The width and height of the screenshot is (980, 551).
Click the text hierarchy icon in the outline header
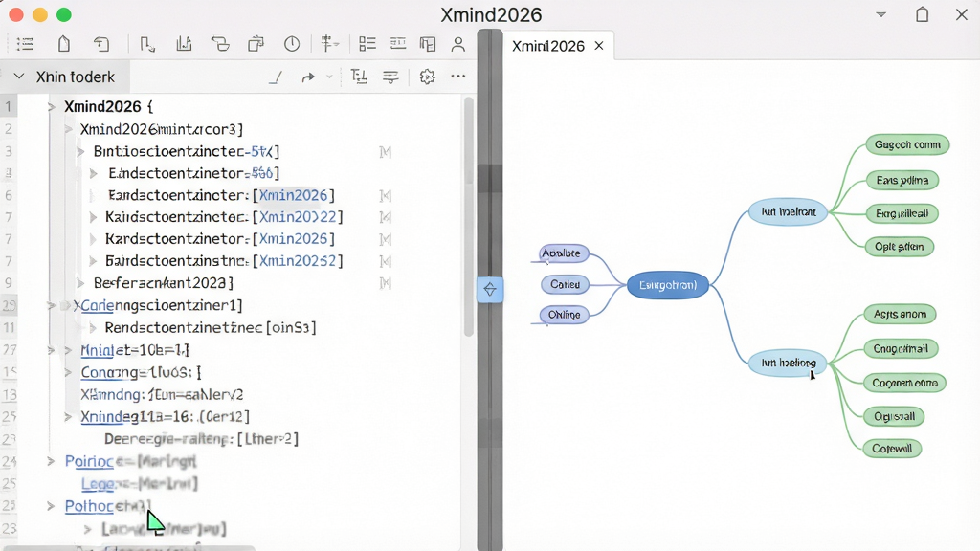359,77
